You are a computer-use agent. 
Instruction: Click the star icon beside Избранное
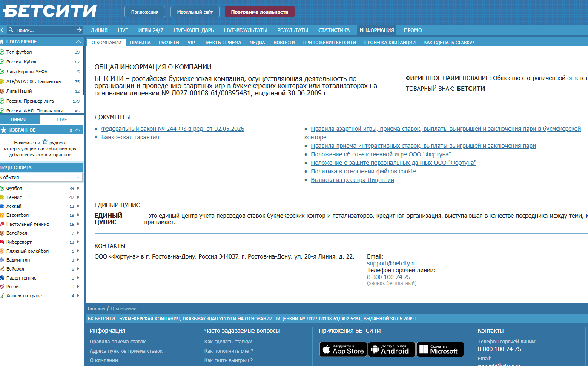pos(3,130)
